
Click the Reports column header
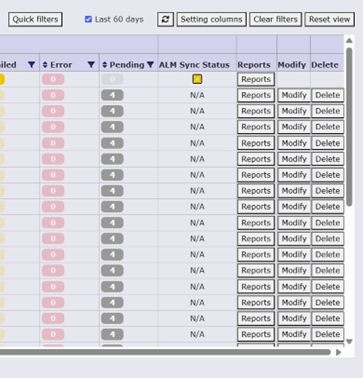pyautogui.click(x=254, y=65)
